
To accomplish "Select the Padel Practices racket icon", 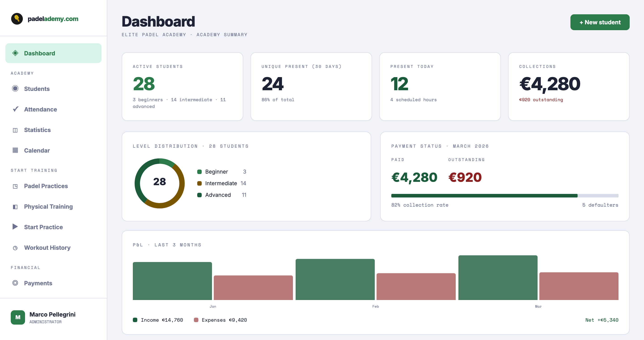I will pos(15,186).
